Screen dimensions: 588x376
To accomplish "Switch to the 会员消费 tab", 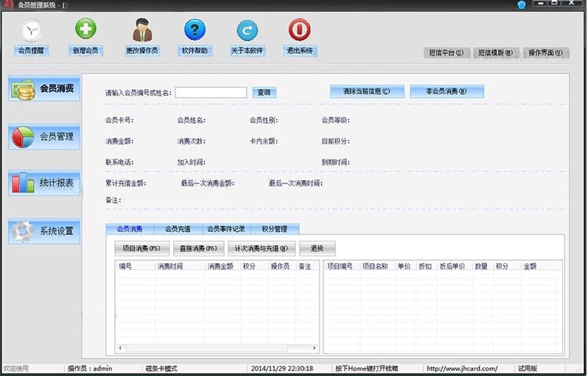I will tap(130, 229).
